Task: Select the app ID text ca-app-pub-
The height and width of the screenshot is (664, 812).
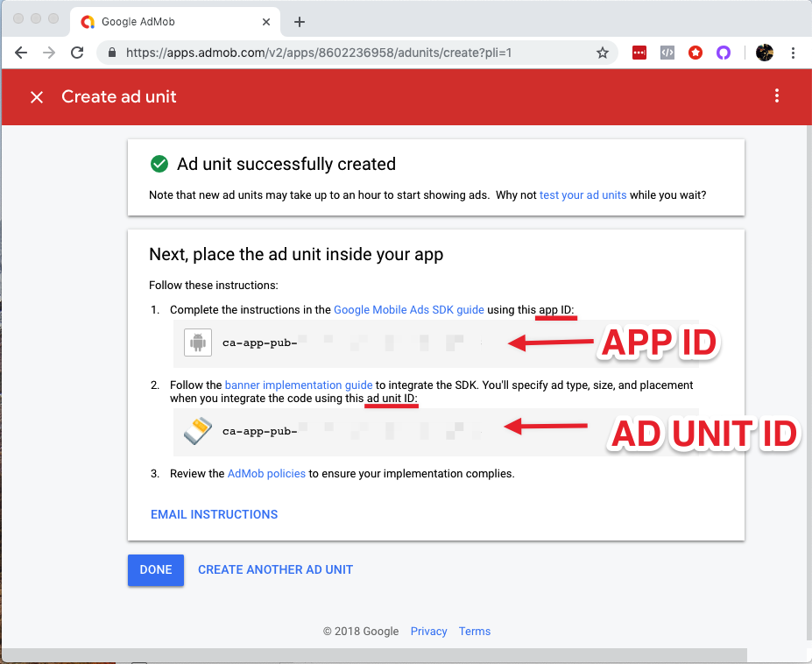Action: pyautogui.click(x=260, y=343)
